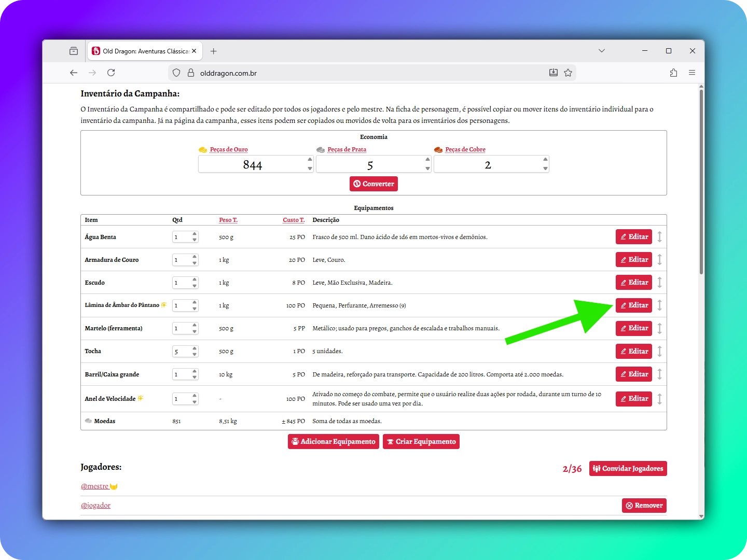The width and height of the screenshot is (747, 560).
Task: Reload the page using the refresh icon
Action: pyautogui.click(x=111, y=73)
